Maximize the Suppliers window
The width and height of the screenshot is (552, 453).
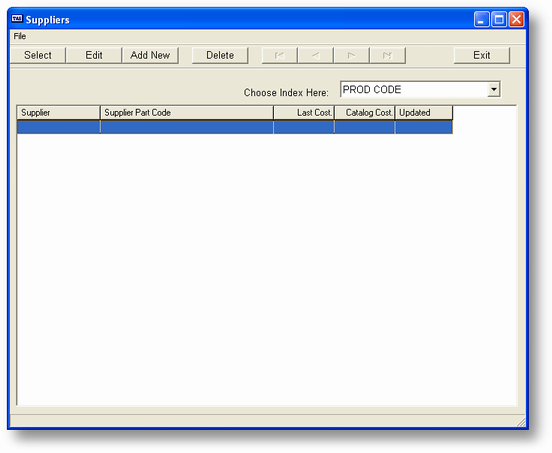499,19
